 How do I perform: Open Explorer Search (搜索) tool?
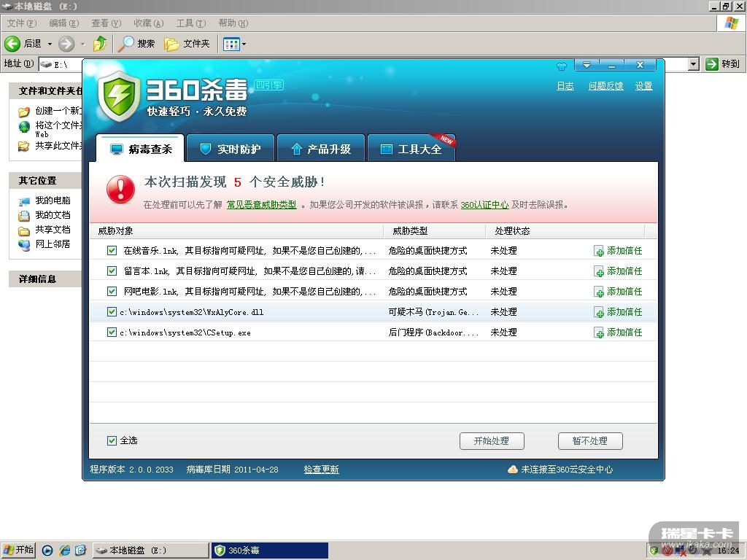click(136, 44)
